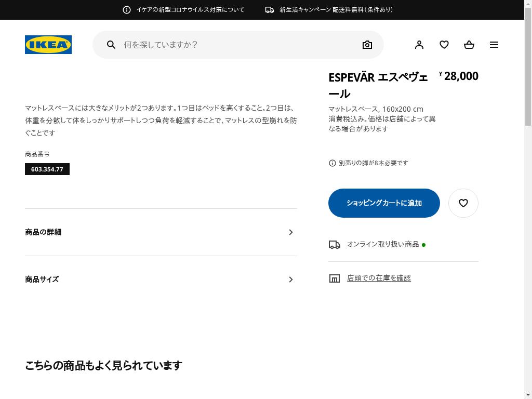Open イケアの新型コロナウイルス対策について link
Viewport: 532px width, 399px height.
190,10
